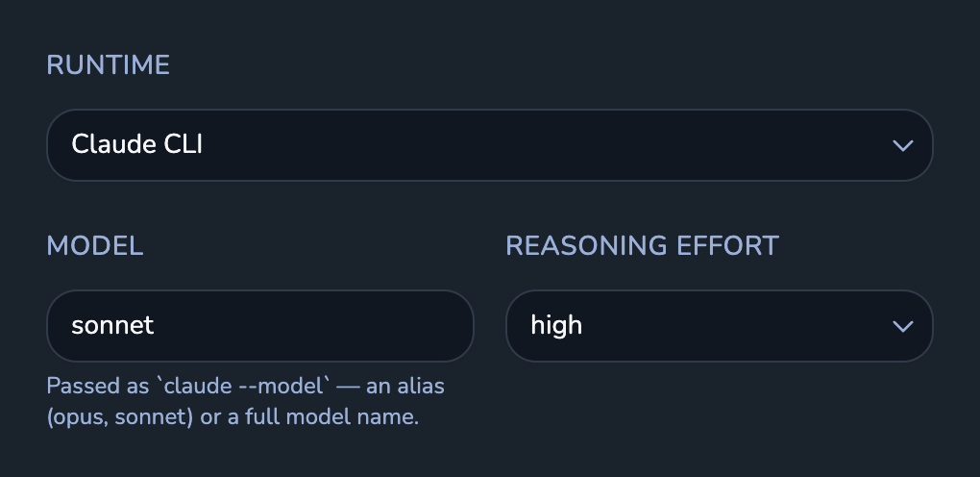980x477 pixels.
Task: Select the Claude CLI text in the Runtime box
Action: pos(136,144)
